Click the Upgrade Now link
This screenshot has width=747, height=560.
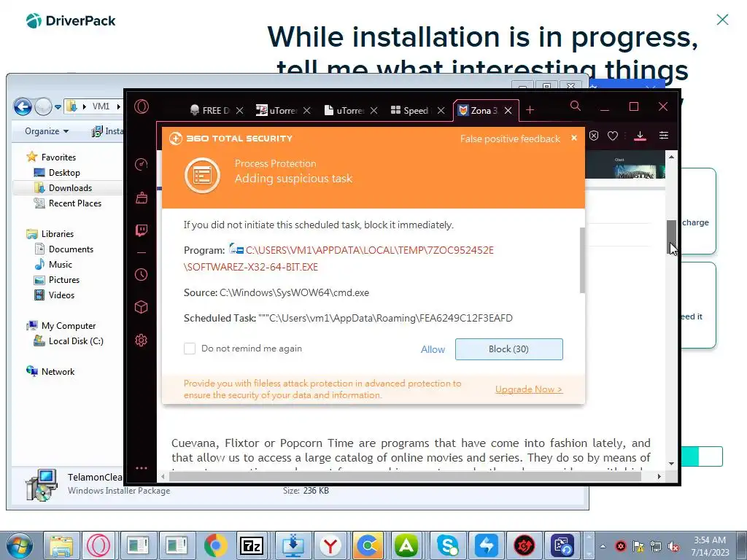coord(529,389)
